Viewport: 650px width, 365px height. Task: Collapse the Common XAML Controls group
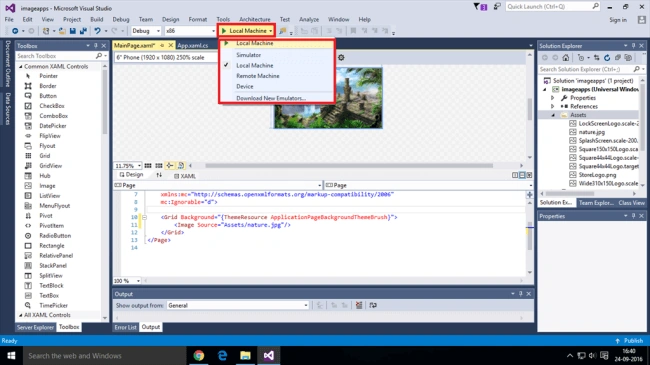20,66
